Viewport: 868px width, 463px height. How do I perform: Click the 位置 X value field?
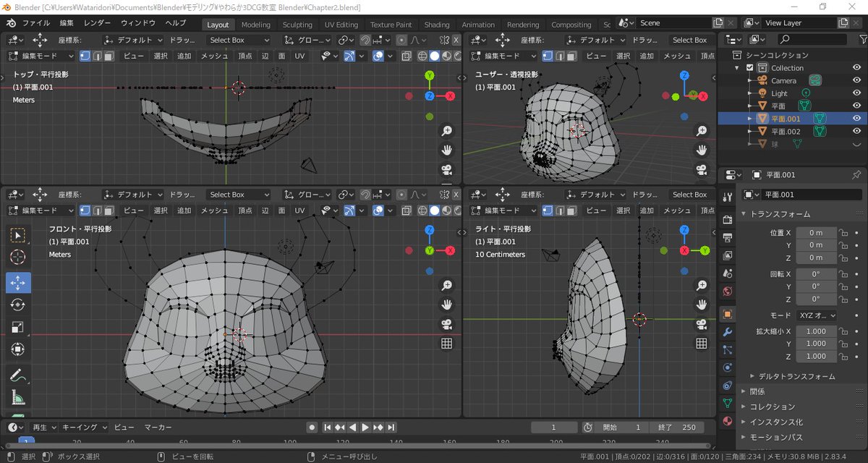pos(816,233)
